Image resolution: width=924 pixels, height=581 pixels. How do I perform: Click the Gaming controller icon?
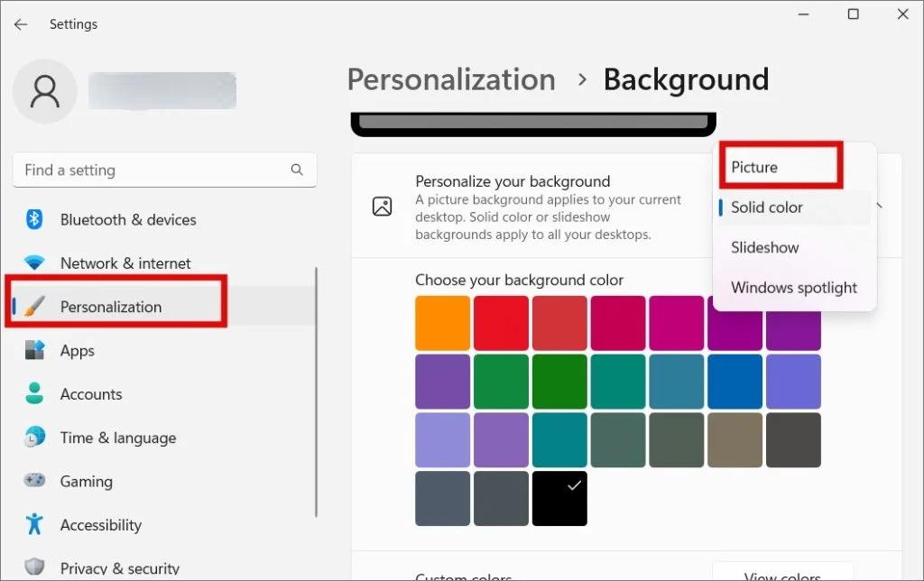point(34,480)
